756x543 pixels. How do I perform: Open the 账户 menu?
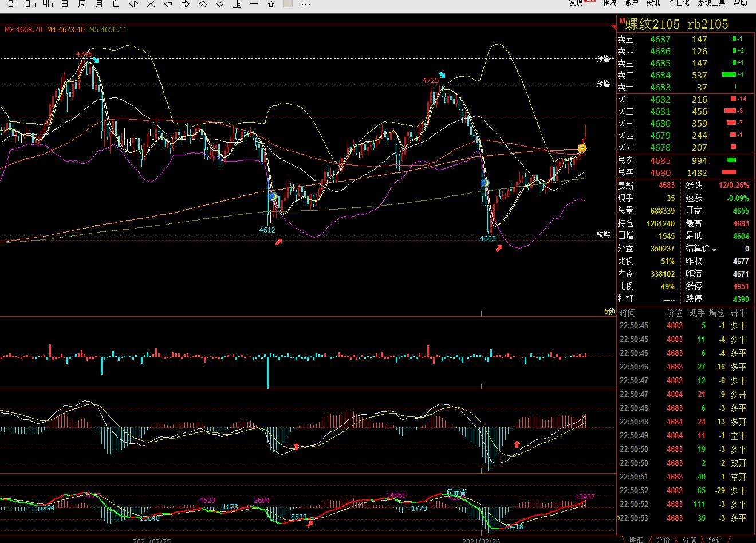click(631, 3)
